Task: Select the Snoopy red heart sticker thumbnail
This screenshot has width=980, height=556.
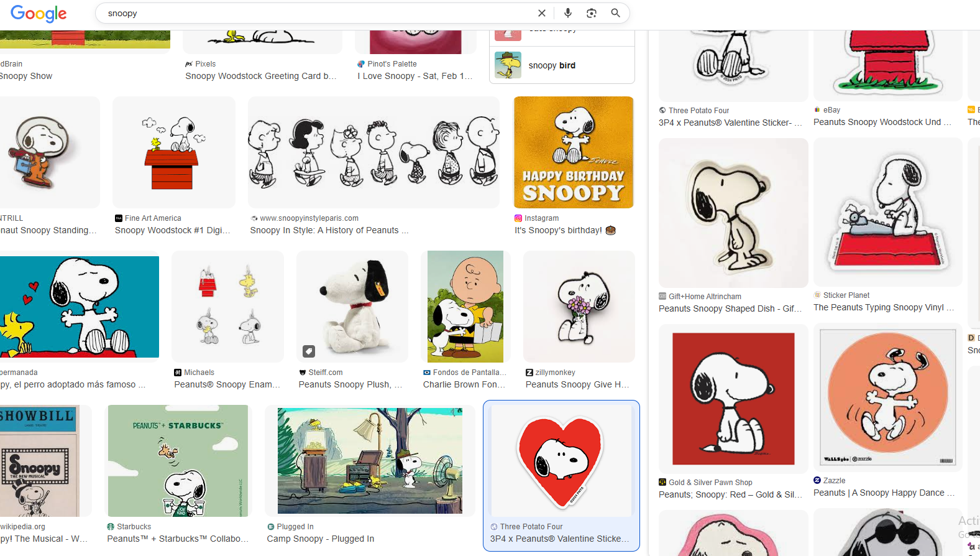Action: tap(561, 461)
